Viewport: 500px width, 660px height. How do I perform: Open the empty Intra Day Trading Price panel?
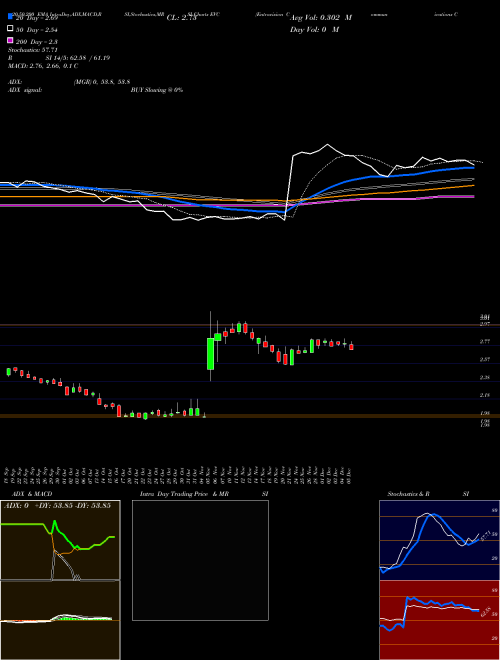point(200,560)
